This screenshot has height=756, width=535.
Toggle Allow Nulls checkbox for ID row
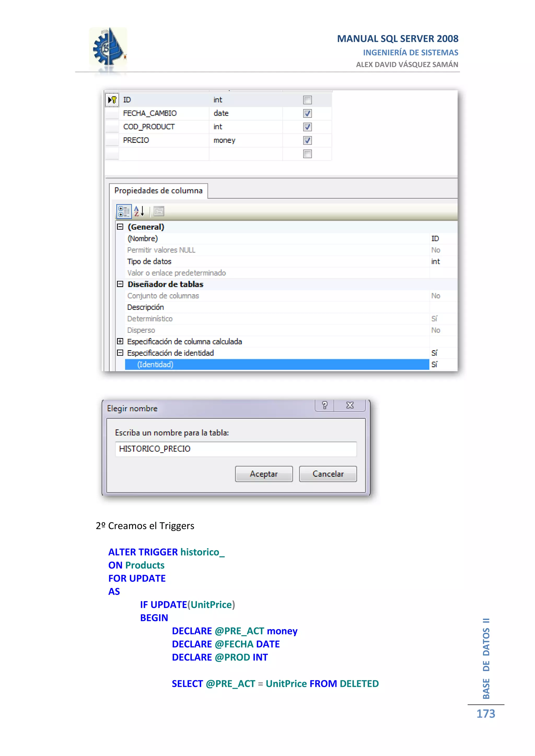[307, 100]
